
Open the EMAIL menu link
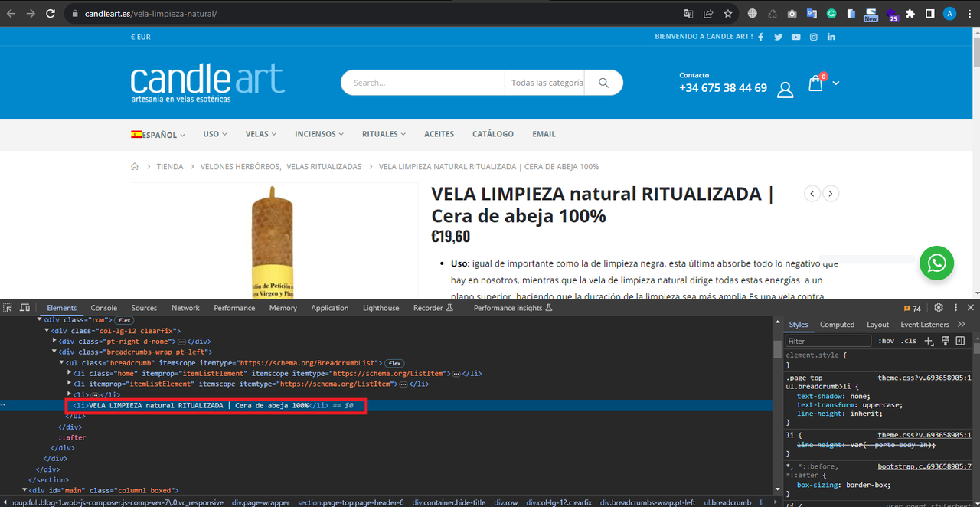tap(544, 134)
